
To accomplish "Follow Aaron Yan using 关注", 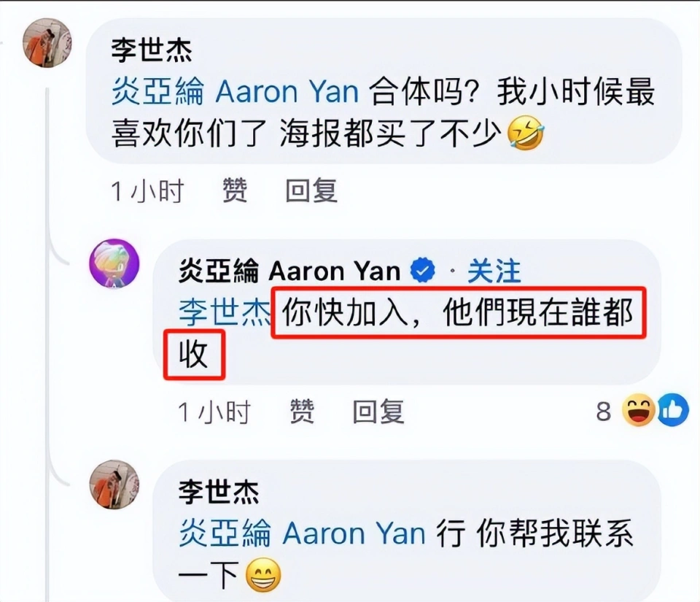I will [494, 271].
